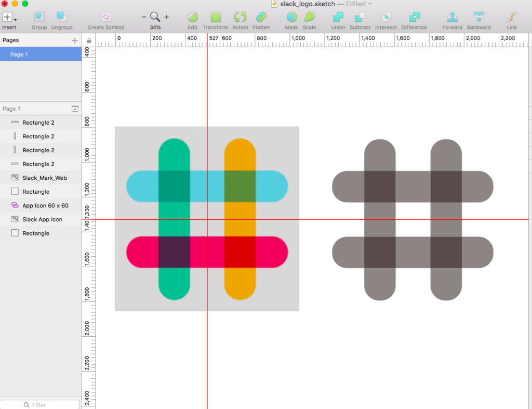This screenshot has width=532, height=409.
Task: Click the Group toolbar icon
Action: (39, 17)
